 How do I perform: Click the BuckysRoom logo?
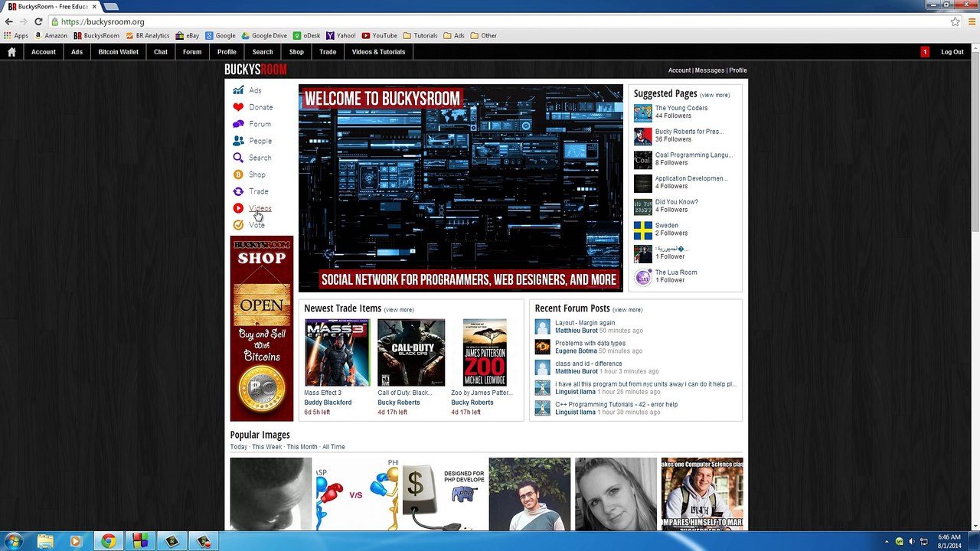pos(256,70)
